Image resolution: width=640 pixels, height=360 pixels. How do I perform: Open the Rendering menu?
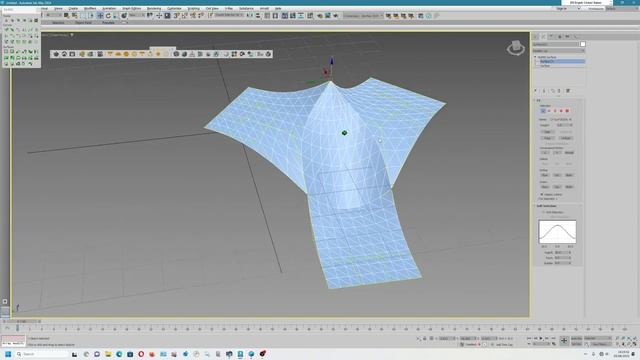[x=154, y=8]
